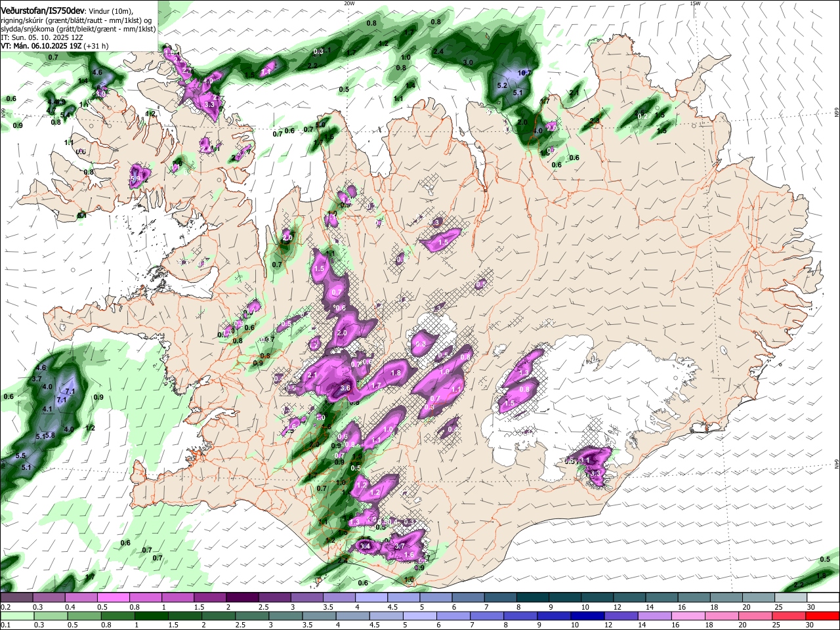This screenshot has height=630, width=840.
Task: Click the 5.8 rainfall value offshore west
Action: click(x=50, y=435)
